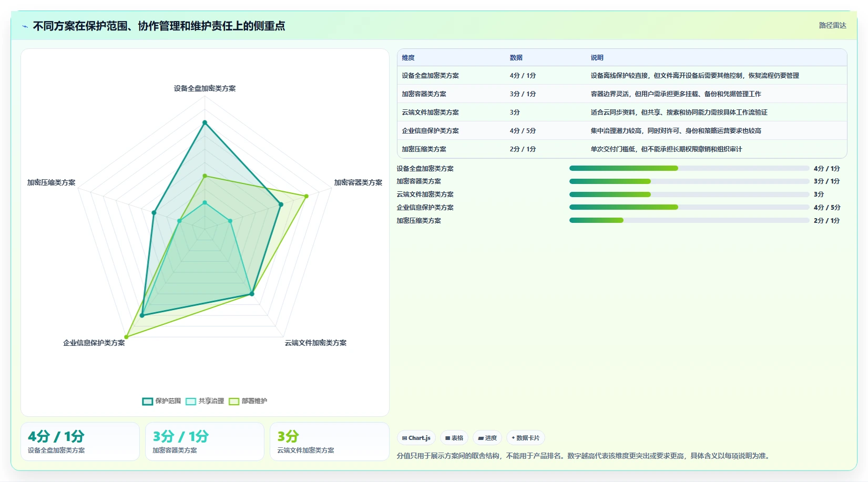This screenshot has height=482, width=868.
Task: Click the 企业信息保护类方案 progress bar
Action: (x=689, y=207)
